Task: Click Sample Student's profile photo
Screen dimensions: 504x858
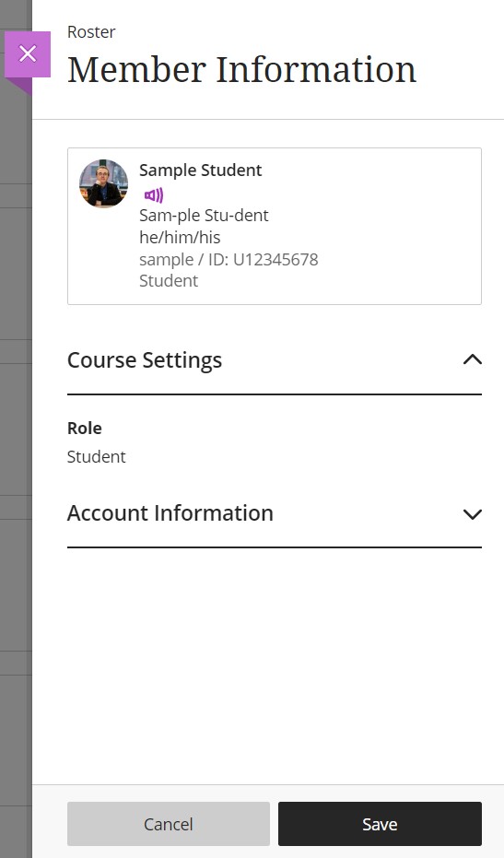Action: 103,184
